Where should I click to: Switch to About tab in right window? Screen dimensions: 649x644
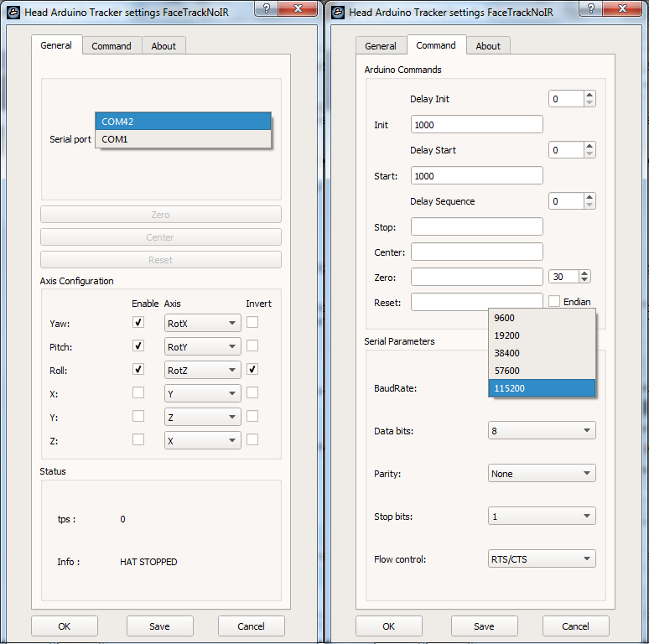coord(488,46)
